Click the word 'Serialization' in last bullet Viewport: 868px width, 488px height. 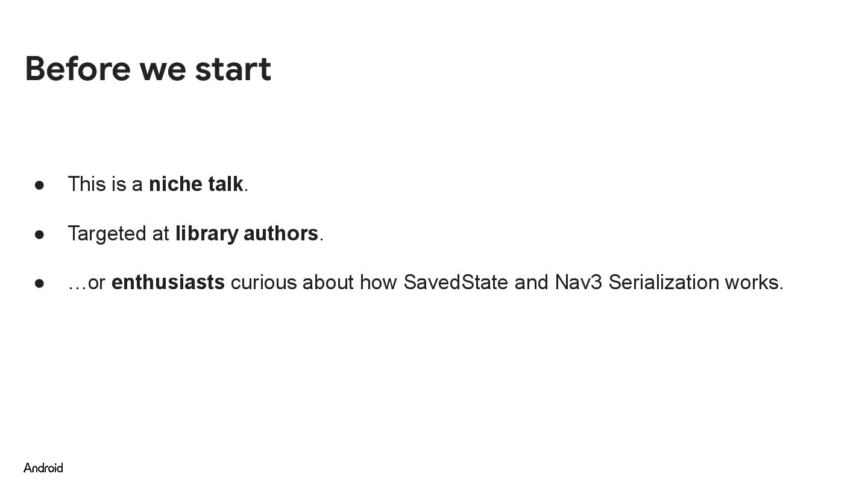[663, 282]
